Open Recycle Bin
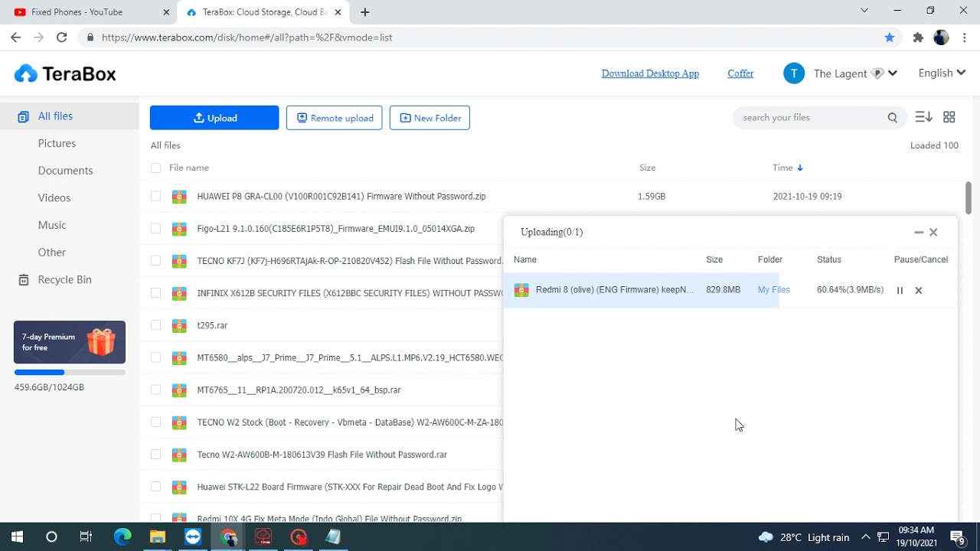The image size is (980, 551). pyautogui.click(x=55, y=279)
